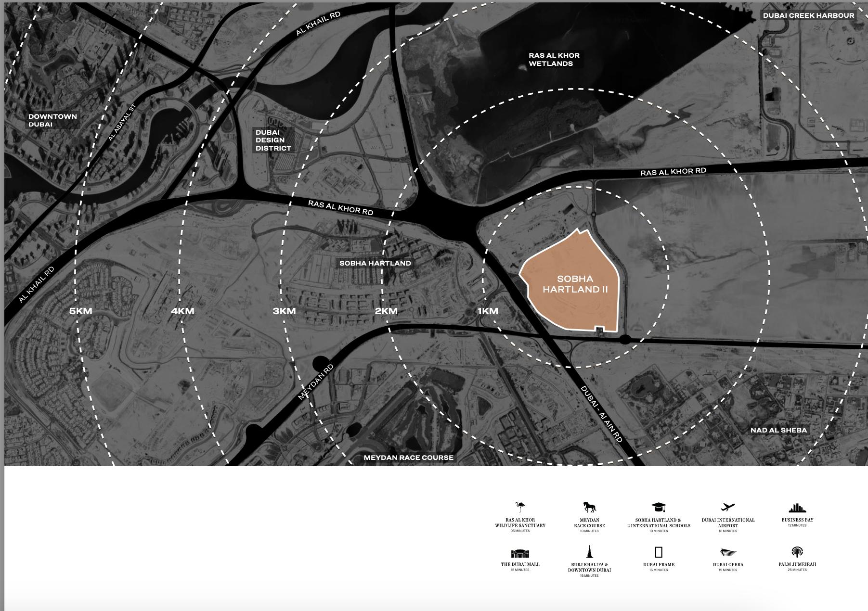
Task: Click 'AL KHAIL RD' label above 5KM
Action: coord(37,284)
